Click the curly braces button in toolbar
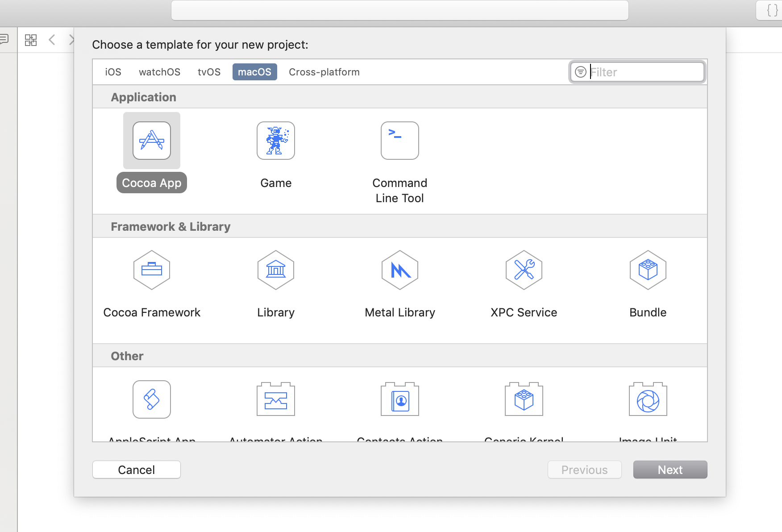Screen dimensions: 782x532 point(772,10)
